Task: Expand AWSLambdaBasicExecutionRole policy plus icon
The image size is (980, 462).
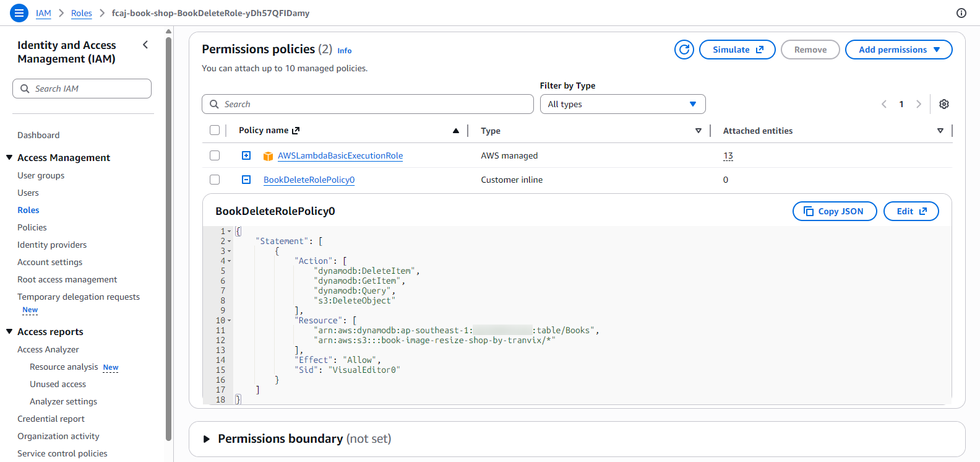Action: pos(246,155)
